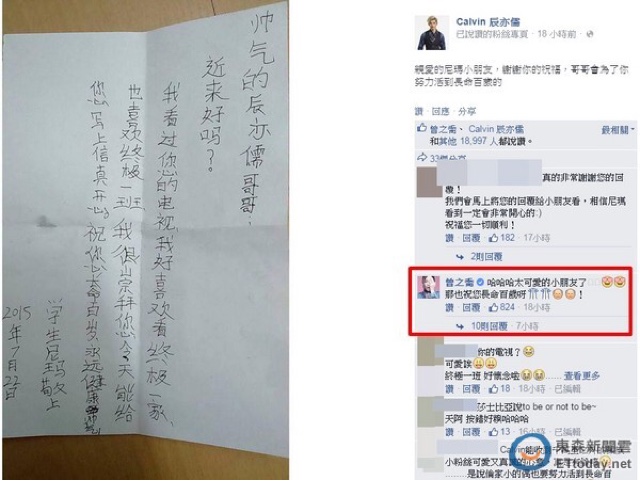Image resolution: width=640 pixels, height=481 pixels.
Task: Open 曾之喬 commenter avatar
Action: pos(429,287)
